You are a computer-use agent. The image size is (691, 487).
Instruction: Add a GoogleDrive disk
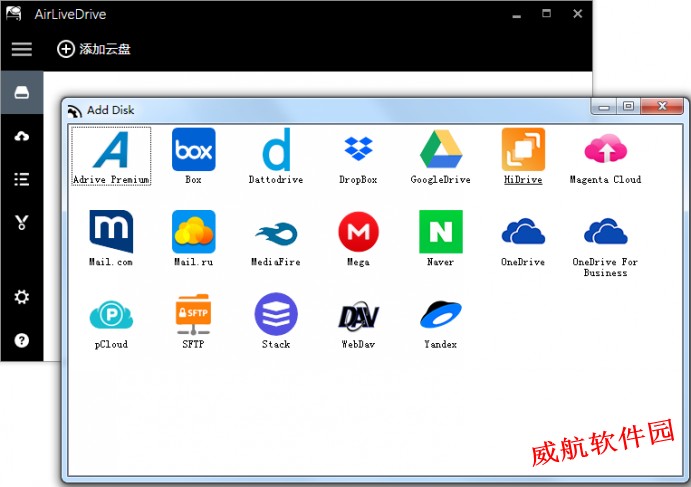tap(441, 149)
